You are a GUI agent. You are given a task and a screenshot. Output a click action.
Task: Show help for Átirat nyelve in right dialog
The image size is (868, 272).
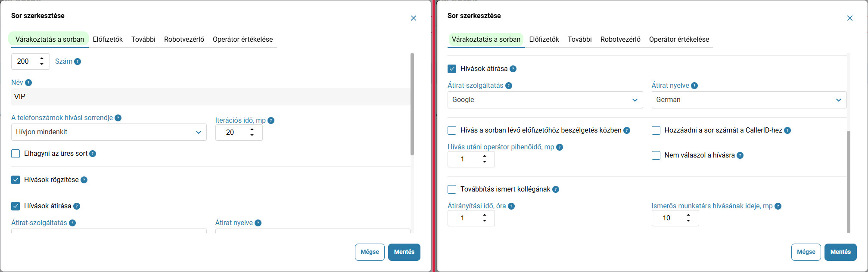point(694,86)
